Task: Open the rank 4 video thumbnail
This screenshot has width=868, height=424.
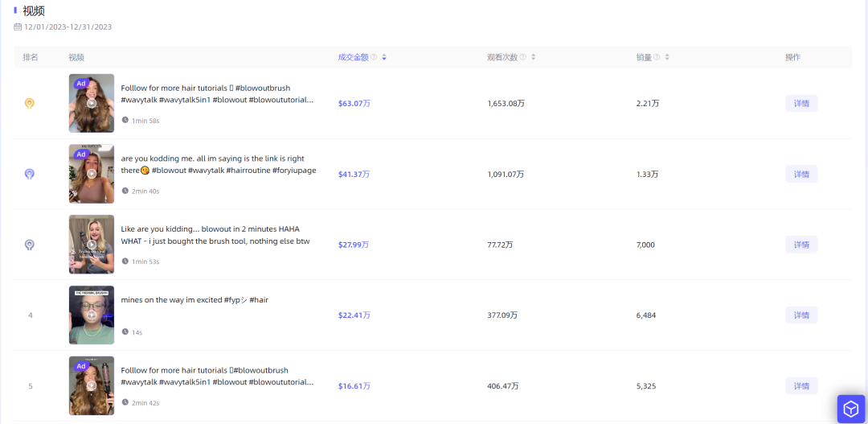Action: tap(92, 315)
